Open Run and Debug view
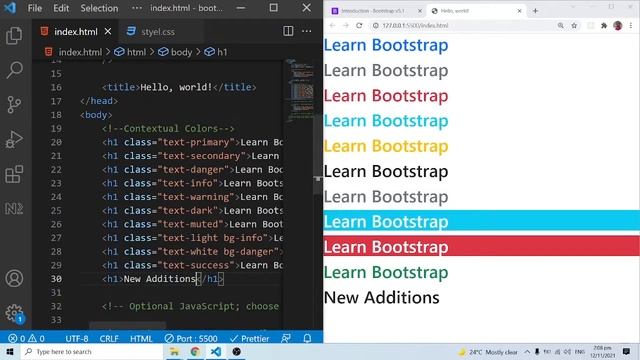 14,139
